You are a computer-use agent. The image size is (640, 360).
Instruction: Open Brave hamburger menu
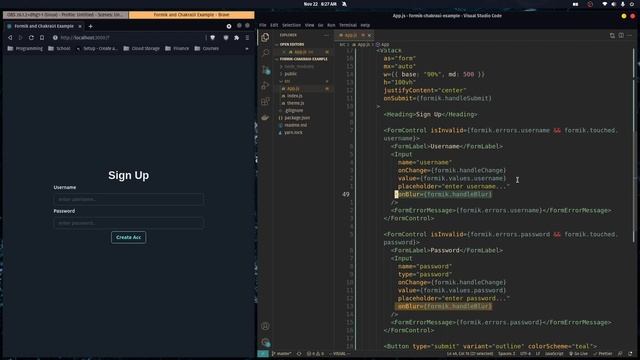[247, 38]
